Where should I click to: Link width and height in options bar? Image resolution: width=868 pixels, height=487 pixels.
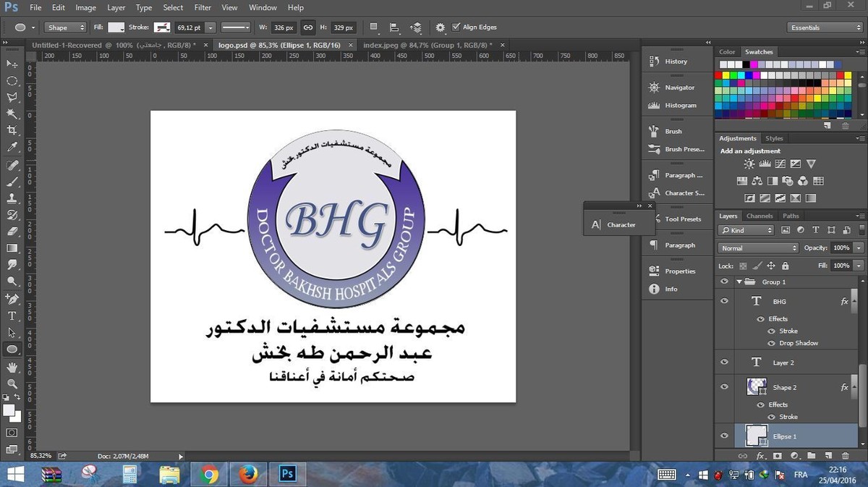pos(307,27)
